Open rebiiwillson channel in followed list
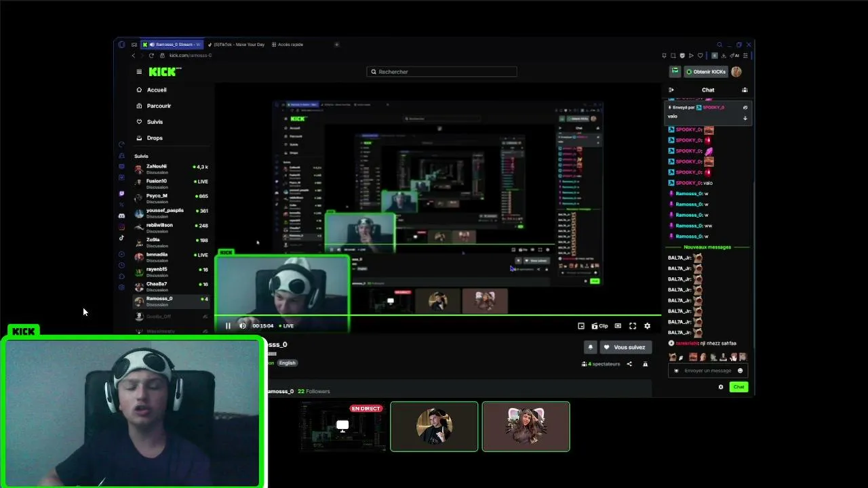 pos(171,228)
